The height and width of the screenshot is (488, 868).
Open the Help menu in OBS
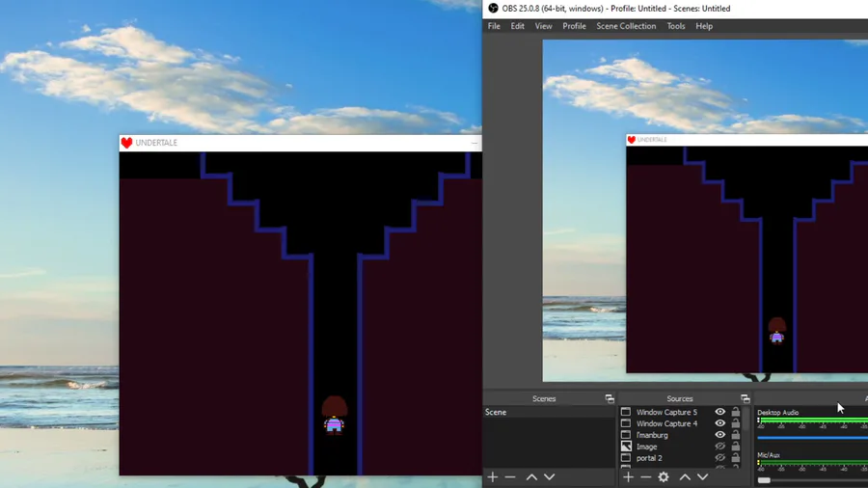(704, 26)
